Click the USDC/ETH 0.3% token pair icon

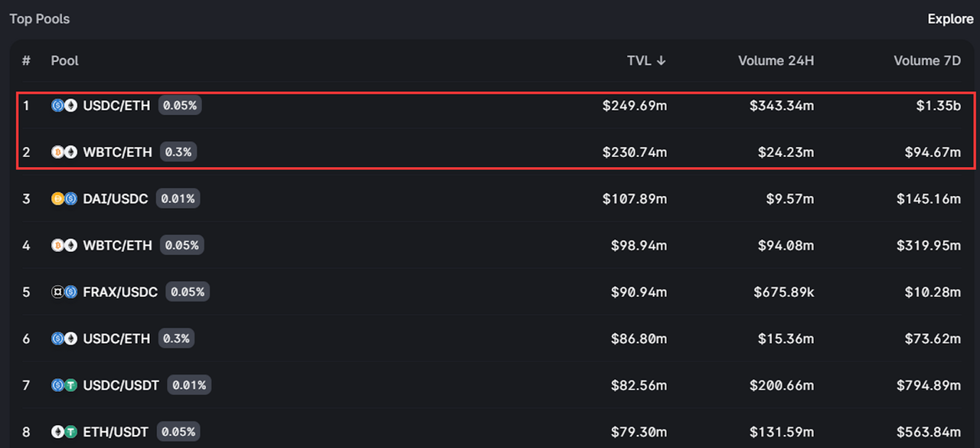pos(64,338)
